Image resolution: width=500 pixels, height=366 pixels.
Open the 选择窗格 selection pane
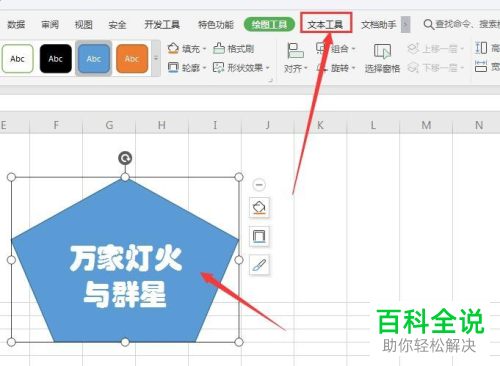(382, 58)
